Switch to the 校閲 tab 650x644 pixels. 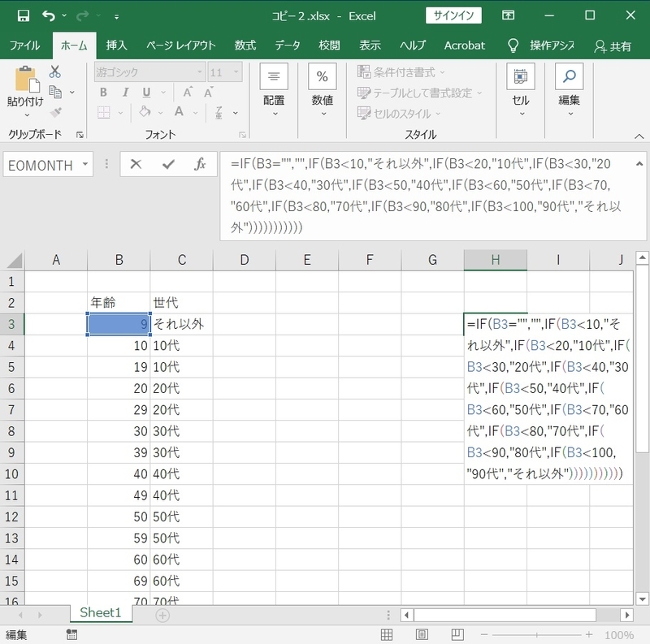coord(329,45)
